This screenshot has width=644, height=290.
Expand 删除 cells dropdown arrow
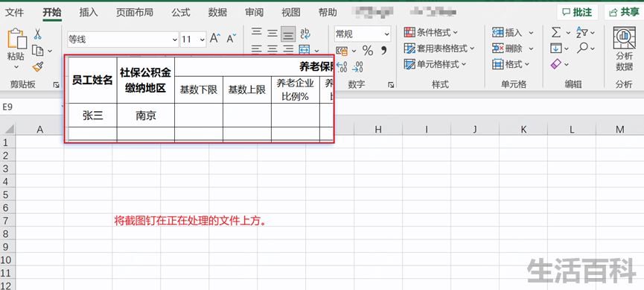[531, 48]
